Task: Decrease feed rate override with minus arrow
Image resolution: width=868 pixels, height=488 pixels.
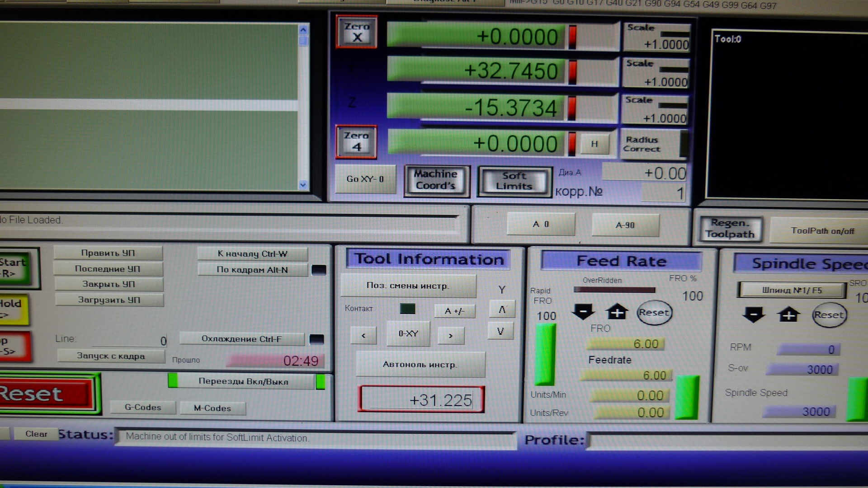Action: pos(583,312)
